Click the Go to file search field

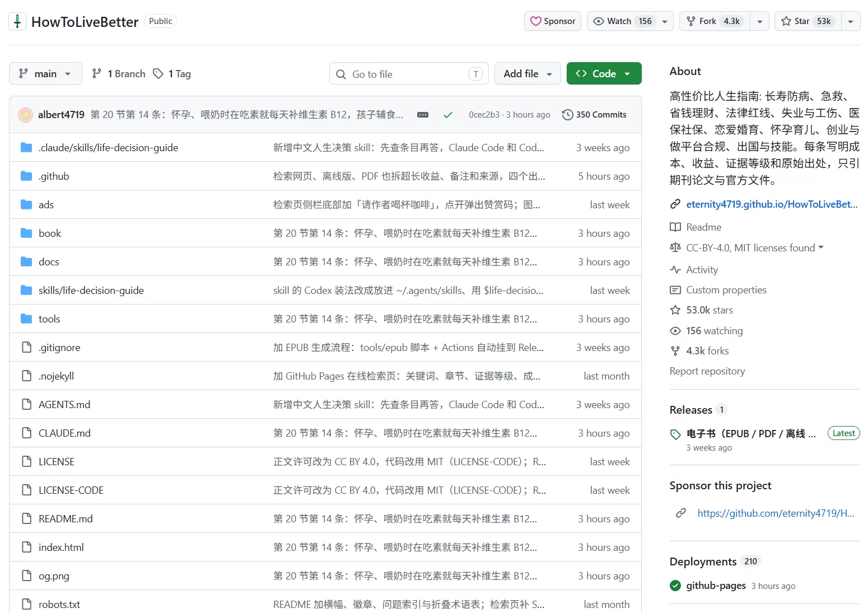pyautogui.click(x=409, y=74)
